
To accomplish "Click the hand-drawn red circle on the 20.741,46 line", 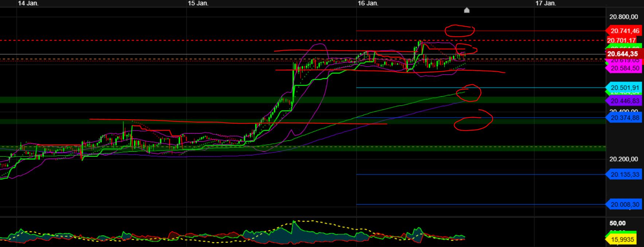I will point(459,31).
